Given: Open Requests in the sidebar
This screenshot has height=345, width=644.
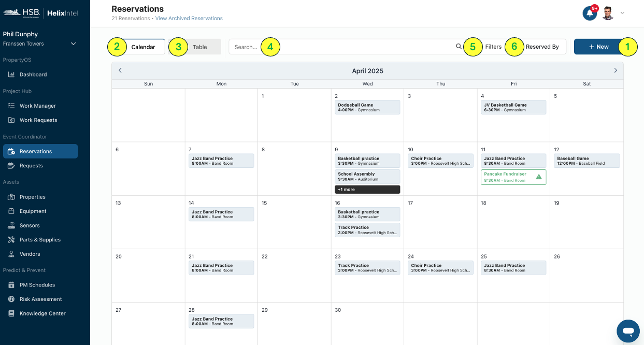Looking at the screenshot, I should point(31,166).
